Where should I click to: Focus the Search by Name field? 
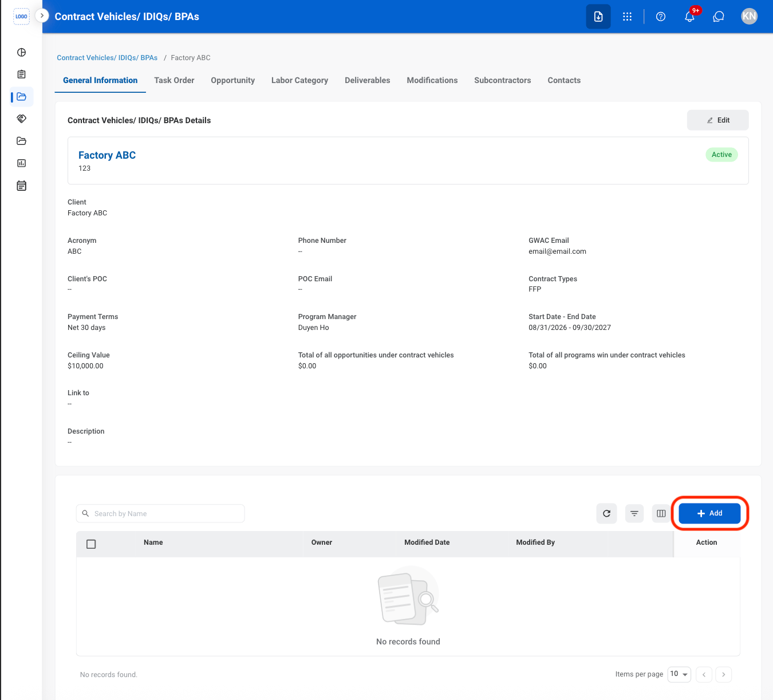(x=160, y=513)
